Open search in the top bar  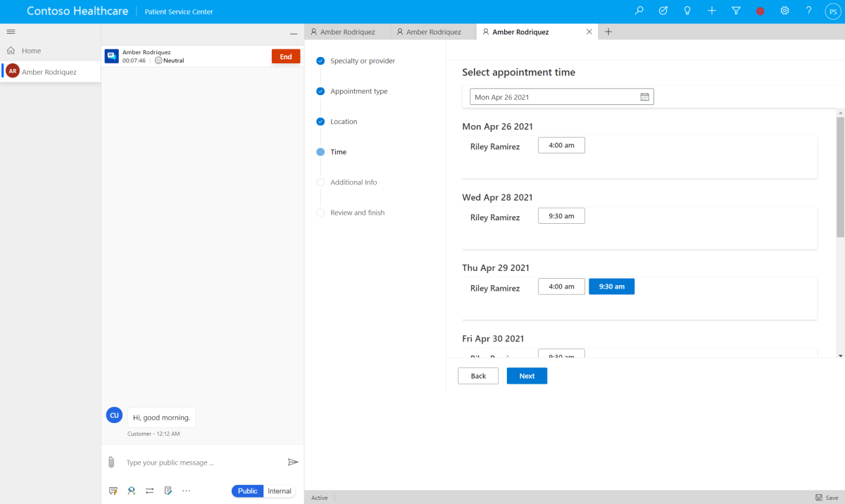[639, 11]
